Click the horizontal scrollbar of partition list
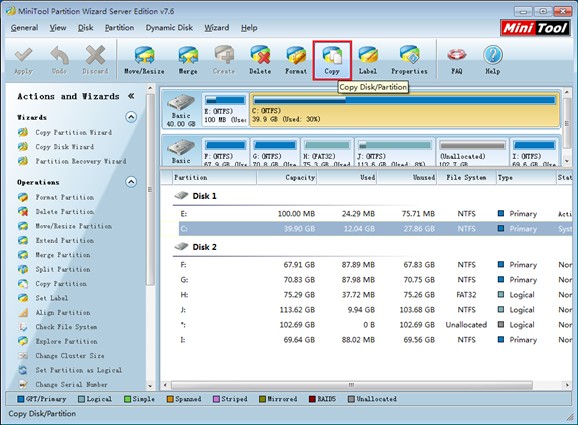 tap(352, 385)
